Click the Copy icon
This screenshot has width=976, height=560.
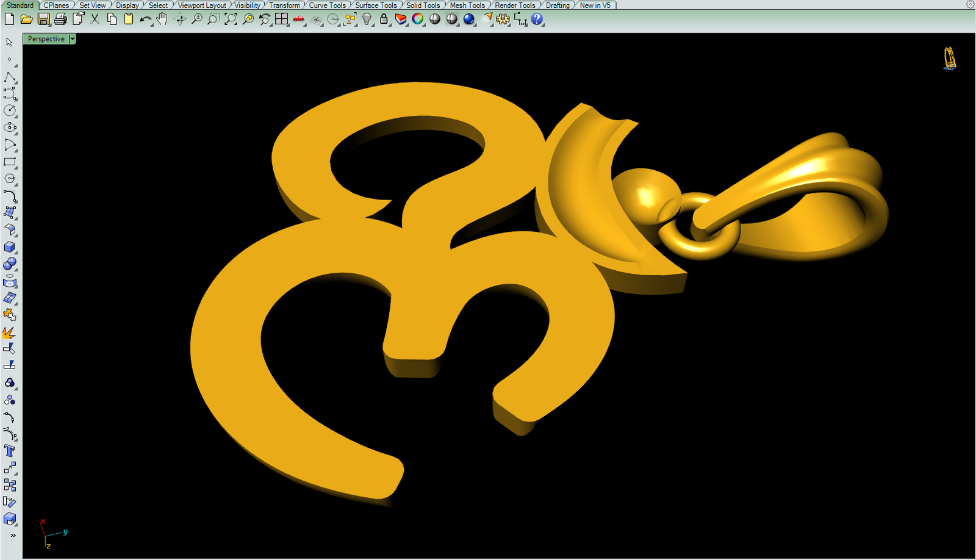point(112,19)
